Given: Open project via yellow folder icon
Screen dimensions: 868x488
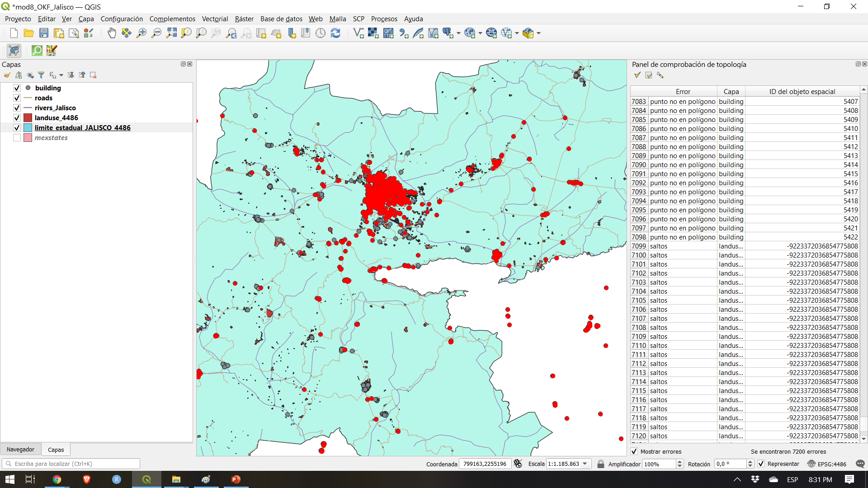Looking at the screenshot, I should click(x=29, y=33).
